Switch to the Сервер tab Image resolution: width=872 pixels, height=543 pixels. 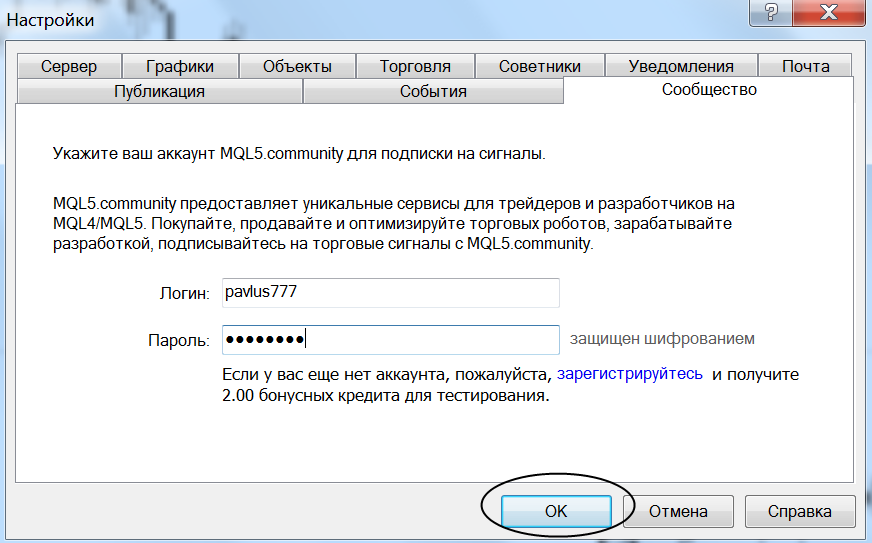point(69,66)
